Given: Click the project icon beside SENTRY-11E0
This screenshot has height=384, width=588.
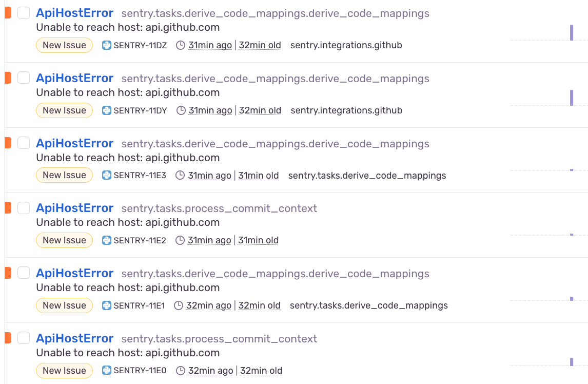Looking at the screenshot, I should [106, 371].
